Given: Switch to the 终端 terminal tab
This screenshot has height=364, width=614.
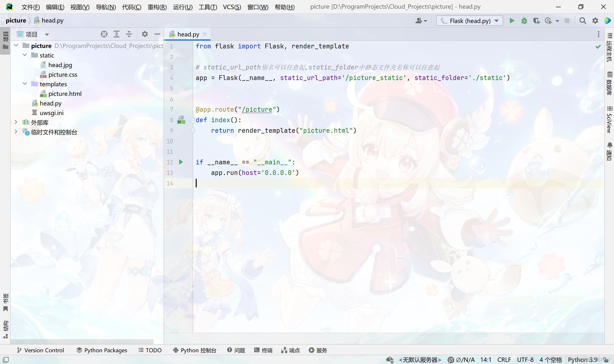Looking at the screenshot, I should tap(263, 350).
